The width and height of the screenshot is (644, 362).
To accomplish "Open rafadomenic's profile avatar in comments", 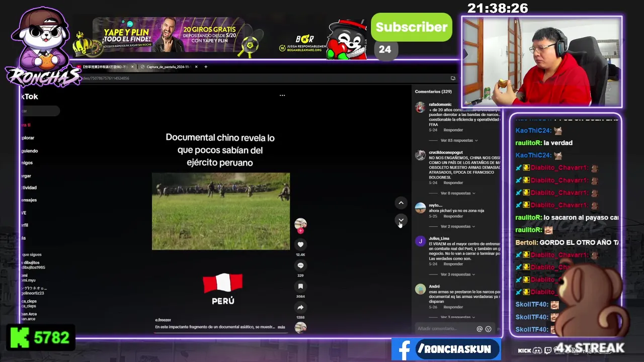I will (x=420, y=107).
